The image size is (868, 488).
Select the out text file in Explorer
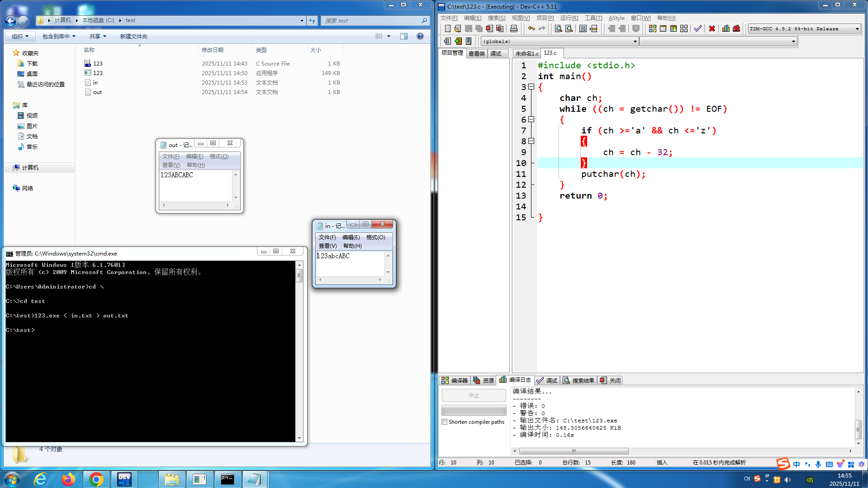pos(212,92)
